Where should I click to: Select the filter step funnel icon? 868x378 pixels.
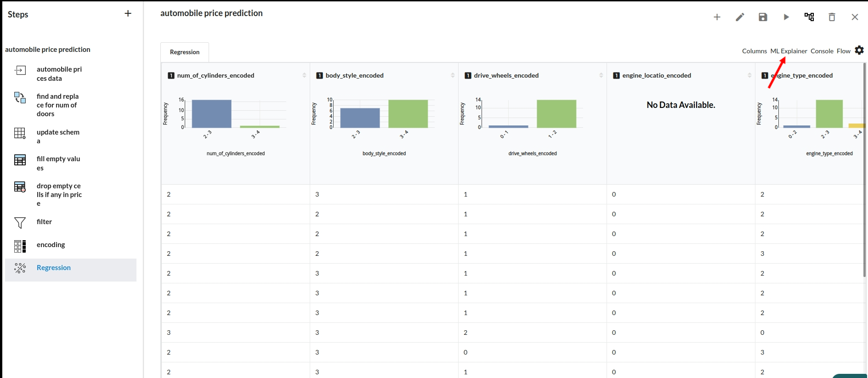(x=20, y=223)
